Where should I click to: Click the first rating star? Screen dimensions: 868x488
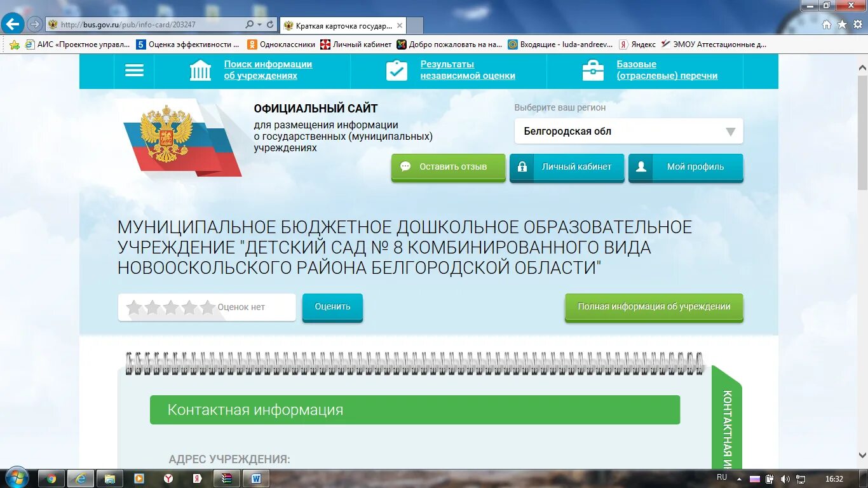pos(134,308)
